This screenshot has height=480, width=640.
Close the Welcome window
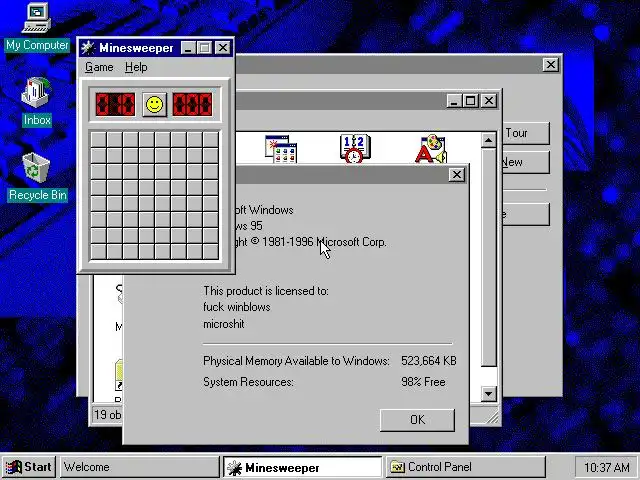pyautogui.click(x=551, y=64)
